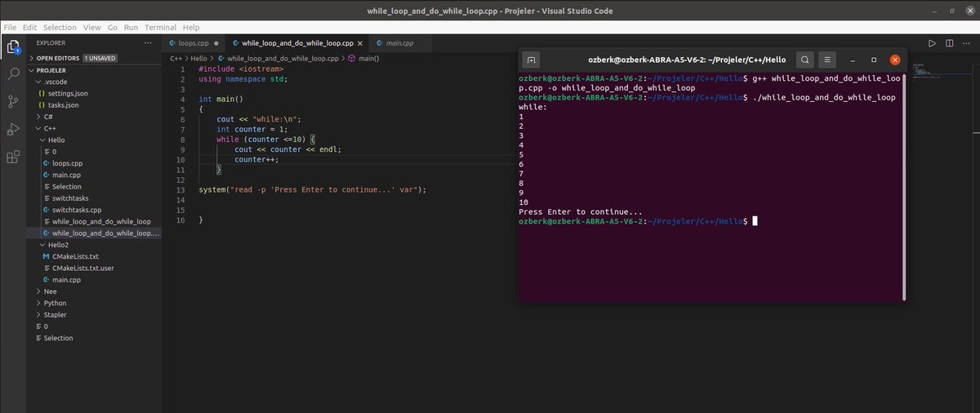Open the Selection menu in menu bar
The height and width of the screenshot is (413, 980).
[60, 27]
